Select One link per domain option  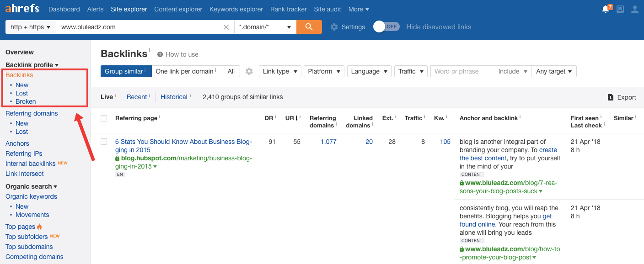coord(187,71)
